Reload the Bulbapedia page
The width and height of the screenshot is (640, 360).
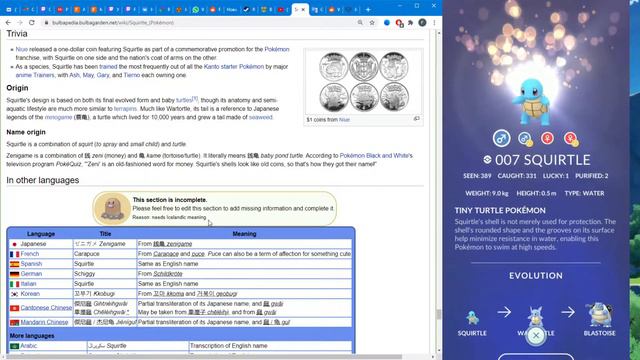tap(32, 23)
